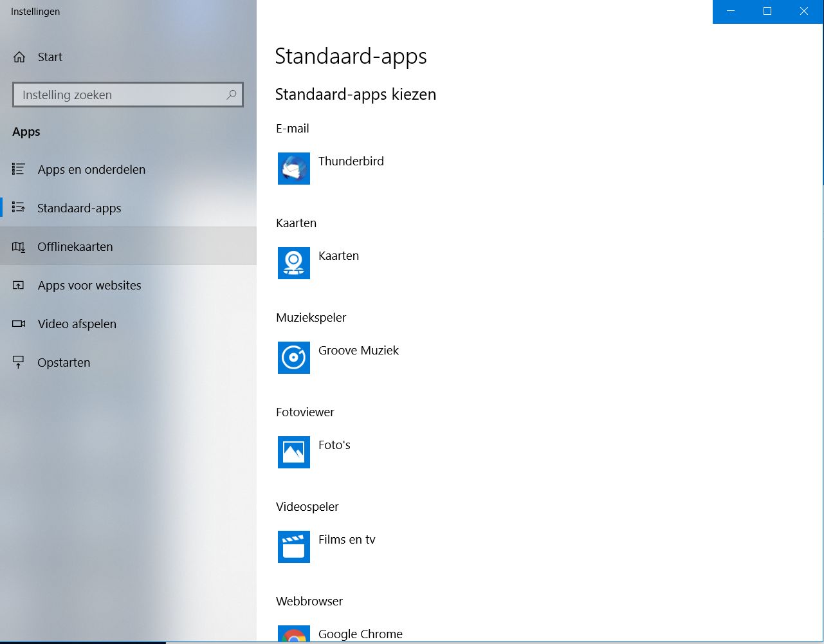Screen dimensions: 824x644
Task: Change default music player Groove Muziek
Action: pyautogui.click(x=358, y=351)
